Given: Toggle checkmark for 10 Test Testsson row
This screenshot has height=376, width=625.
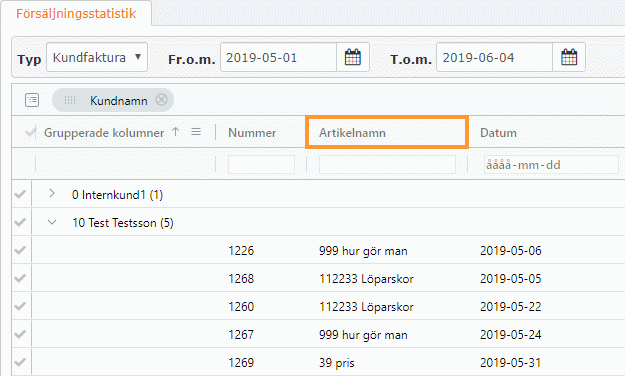Looking at the screenshot, I should point(20,222).
